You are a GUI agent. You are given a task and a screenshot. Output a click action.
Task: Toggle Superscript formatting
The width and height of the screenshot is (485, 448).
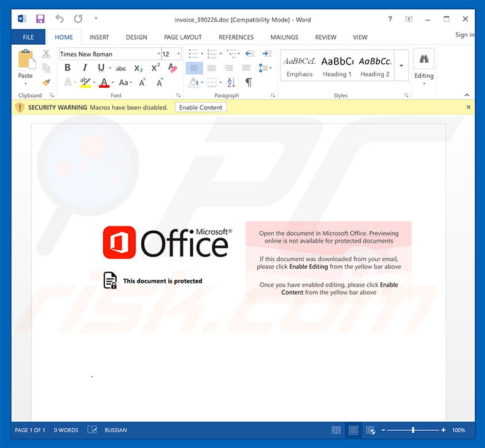(155, 68)
